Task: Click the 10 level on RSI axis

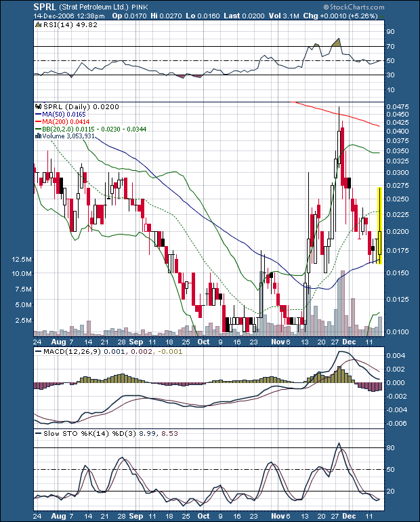Action: [390, 90]
